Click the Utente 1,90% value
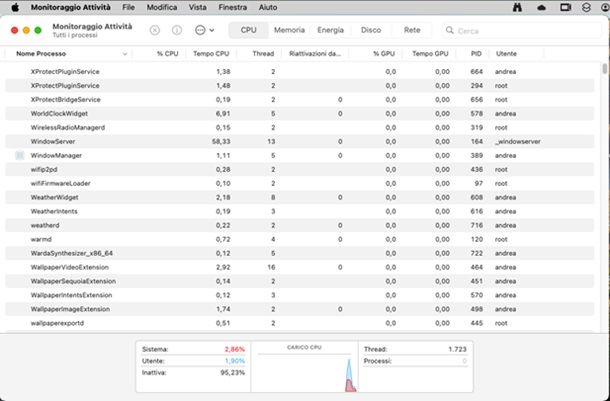 point(235,361)
